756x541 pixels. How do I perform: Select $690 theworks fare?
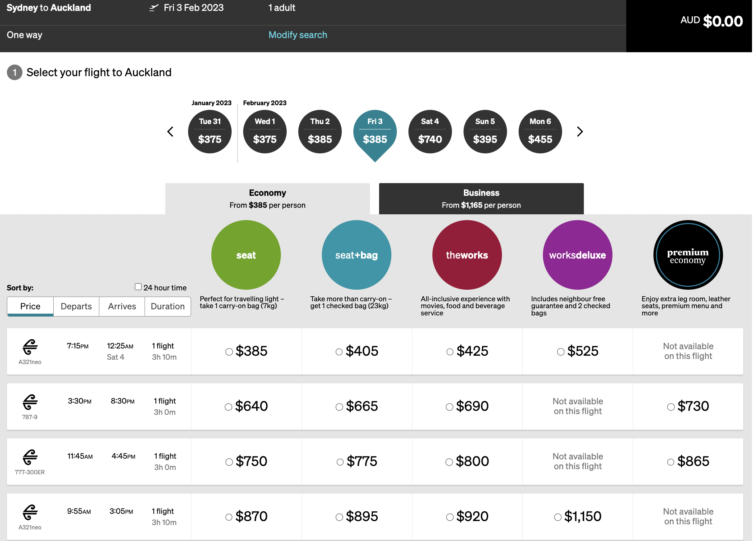(x=449, y=407)
